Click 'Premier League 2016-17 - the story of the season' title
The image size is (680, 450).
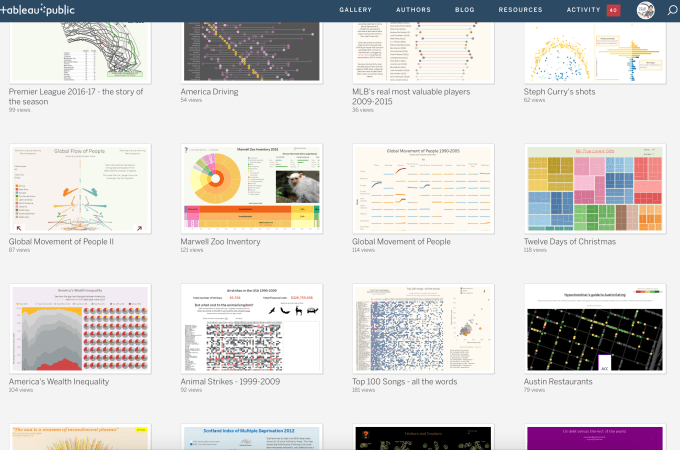(76, 97)
